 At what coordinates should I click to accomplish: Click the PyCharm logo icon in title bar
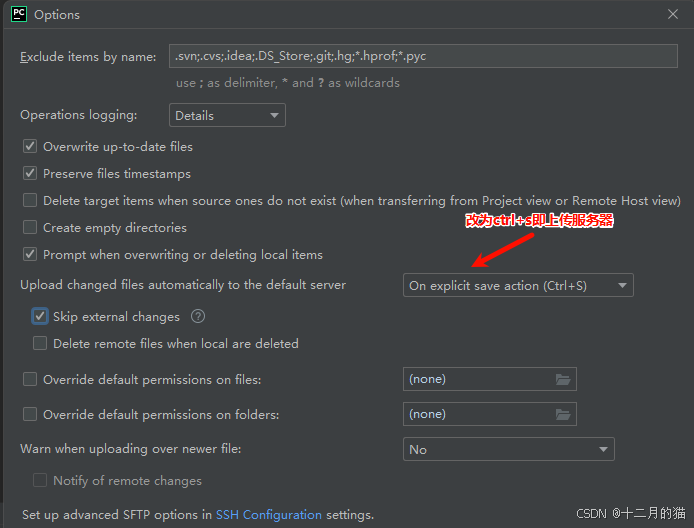coord(19,14)
